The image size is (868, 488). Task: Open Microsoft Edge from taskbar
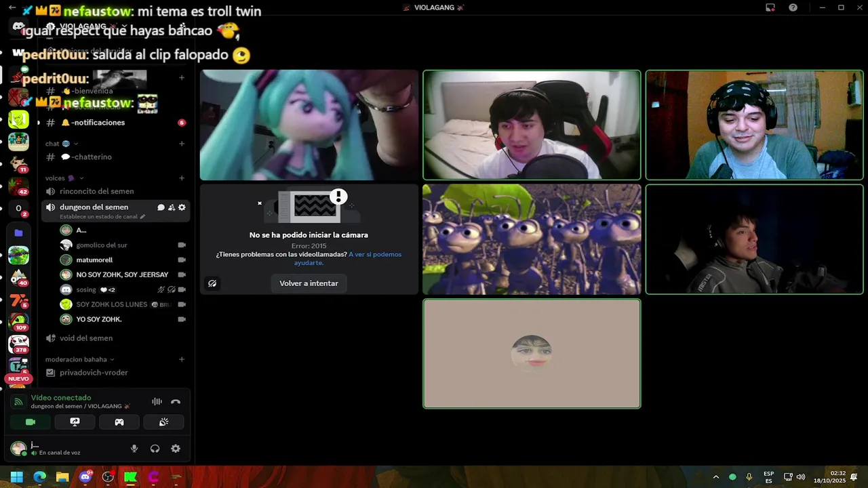click(39, 477)
